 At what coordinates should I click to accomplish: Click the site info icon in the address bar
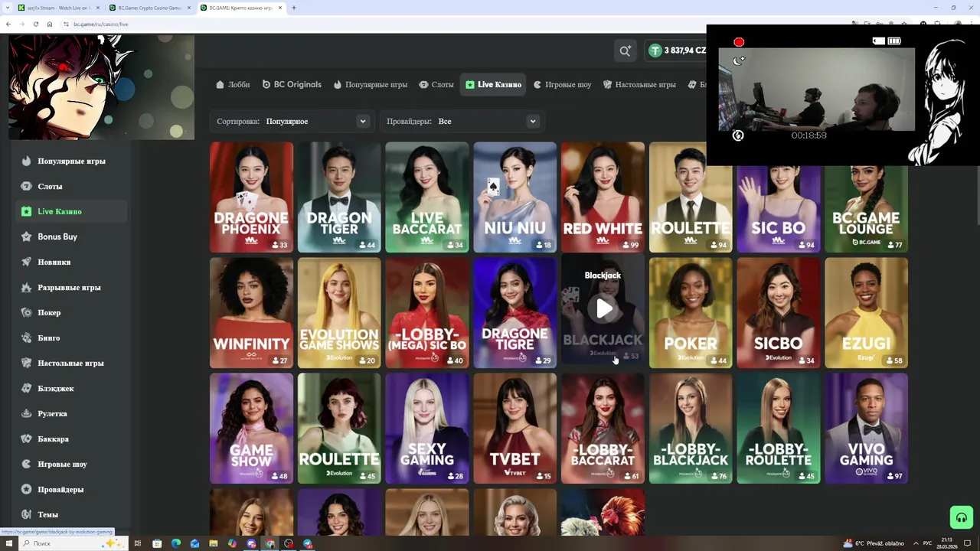(x=66, y=24)
